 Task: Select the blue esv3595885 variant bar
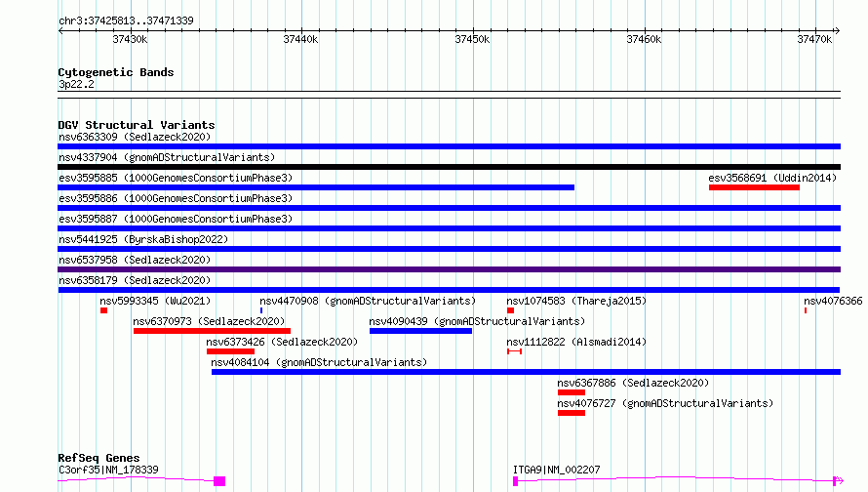(x=316, y=187)
